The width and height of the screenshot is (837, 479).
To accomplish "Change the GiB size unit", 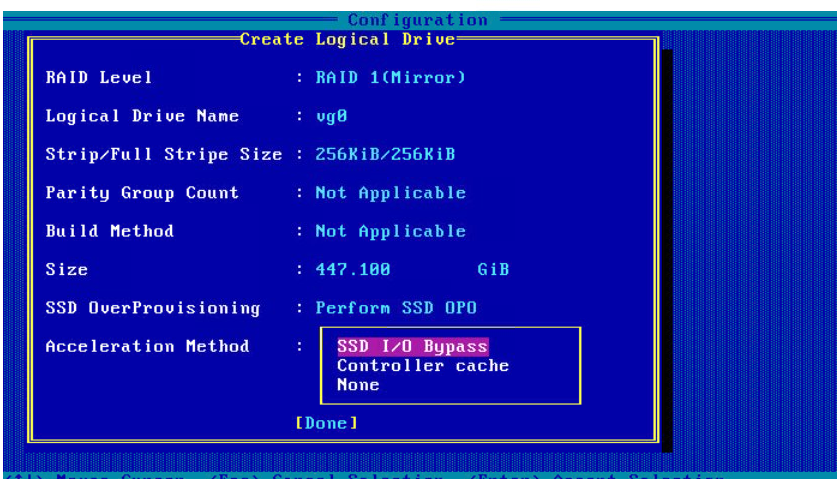I will pyautogui.click(x=493, y=270).
